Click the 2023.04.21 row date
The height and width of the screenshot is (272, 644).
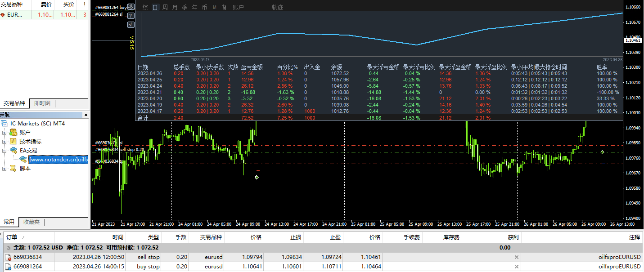(x=149, y=92)
